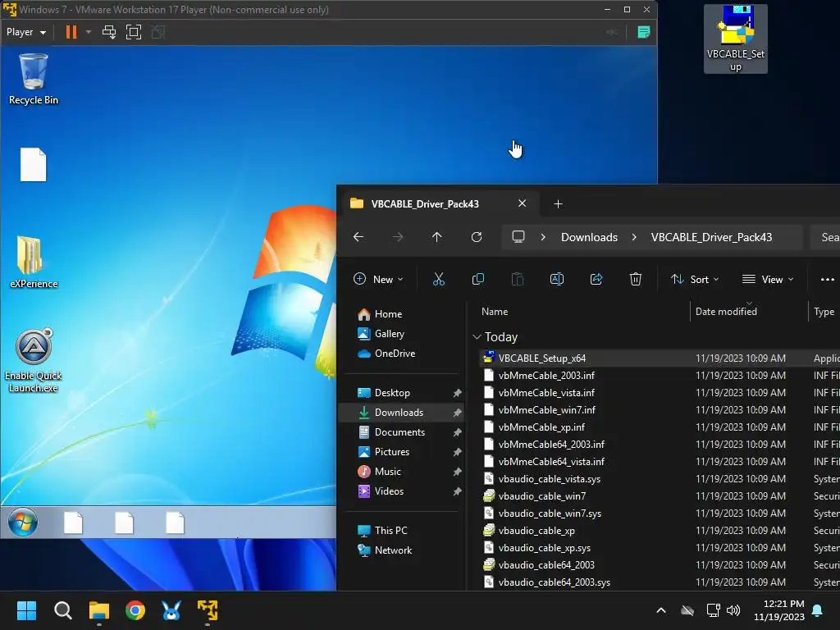Open the blue rabbit app on taskbar
The image size is (840, 630).
coord(171,610)
